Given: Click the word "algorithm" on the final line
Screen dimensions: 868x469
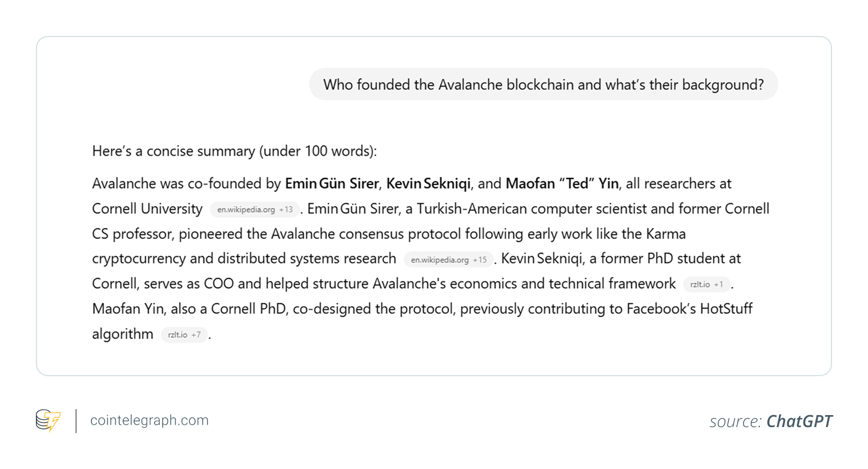Looking at the screenshot, I should click(x=123, y=334).
